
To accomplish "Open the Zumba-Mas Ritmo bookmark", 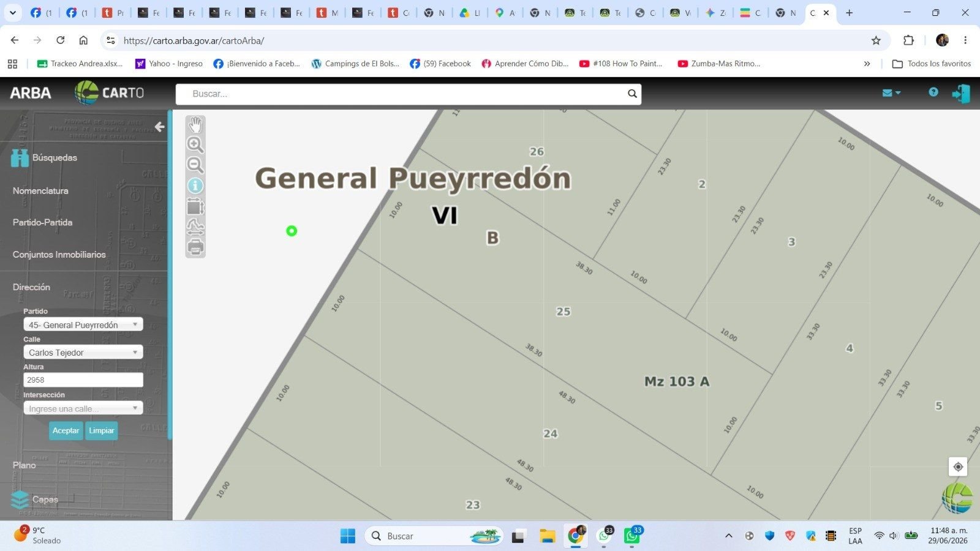I will coord(719,64).
